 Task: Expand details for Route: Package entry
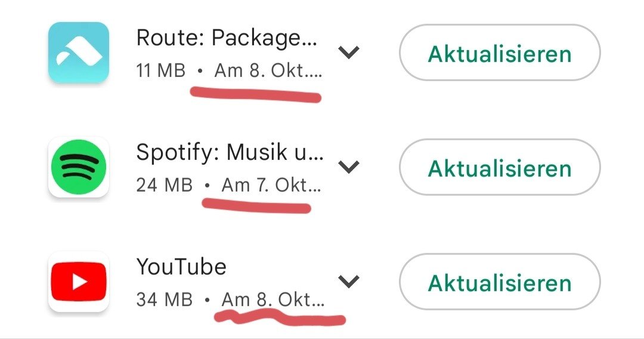(x=349, y=52)
